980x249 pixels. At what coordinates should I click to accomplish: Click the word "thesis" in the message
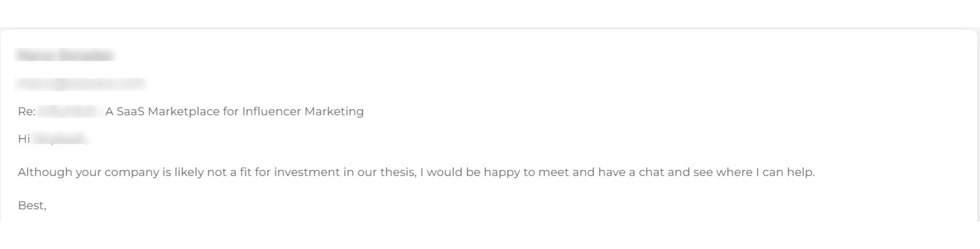(x=398, y=172)
